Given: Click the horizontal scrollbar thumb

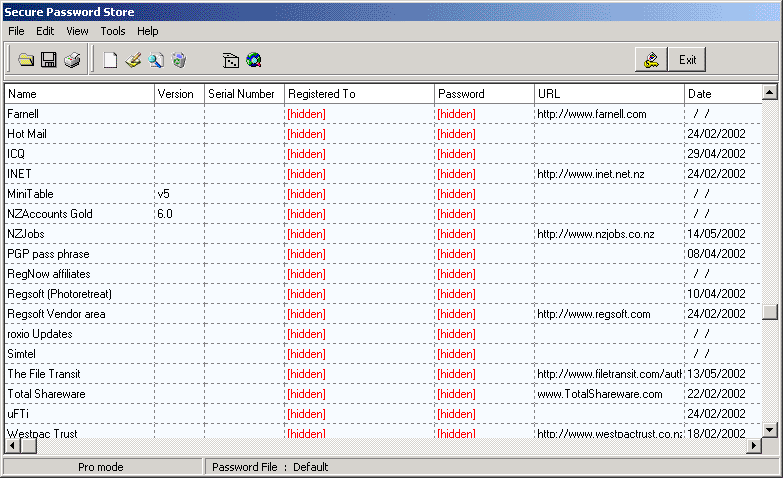Looking at the screenshot, I should coord(28,446).
